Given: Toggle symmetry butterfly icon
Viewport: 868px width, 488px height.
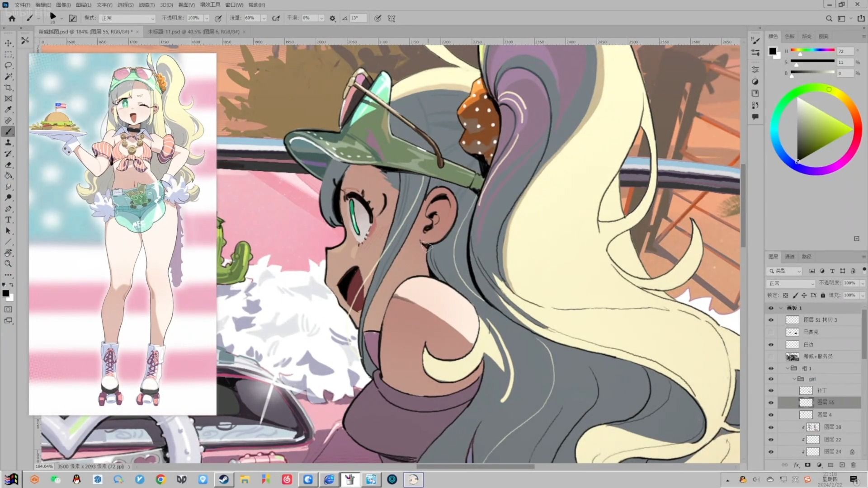Looking at the screenshot, I should point(392,19).
